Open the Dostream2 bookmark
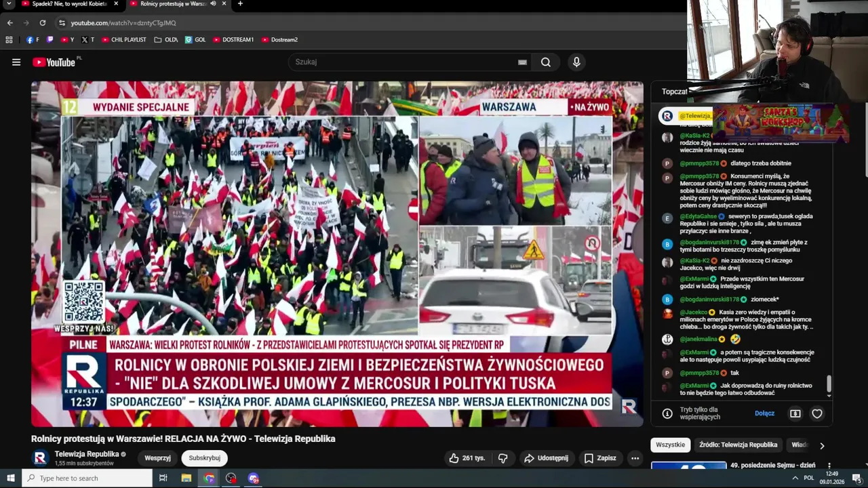 click(279, 40)
